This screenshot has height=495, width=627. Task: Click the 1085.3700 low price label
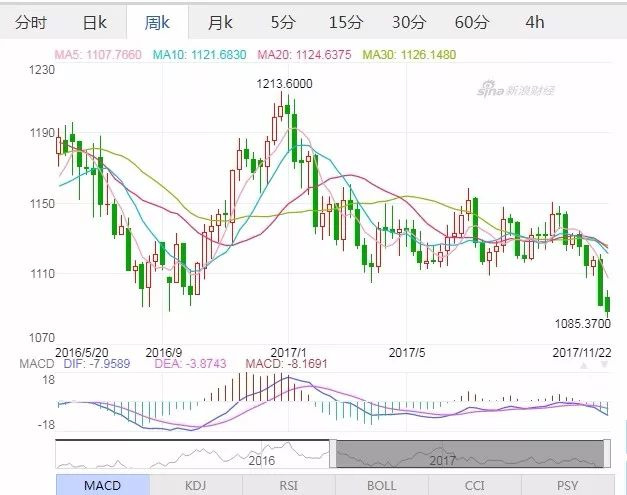tap(583, 323)
